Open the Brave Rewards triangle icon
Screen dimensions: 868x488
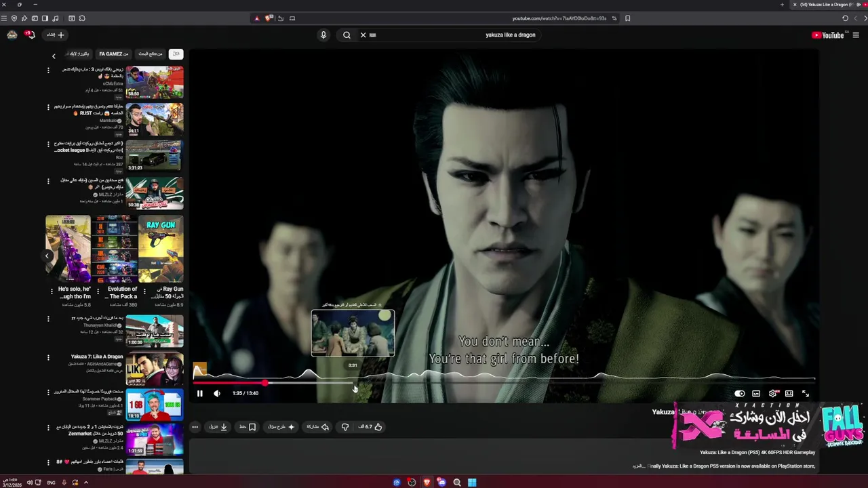(x=256, y=18)
